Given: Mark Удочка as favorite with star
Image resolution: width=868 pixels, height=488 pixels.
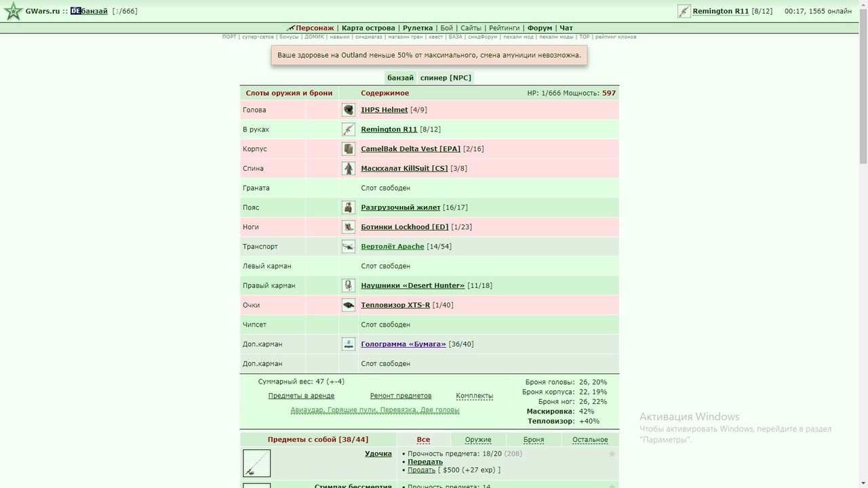Looking at the screenshot, I should point(612,454).
